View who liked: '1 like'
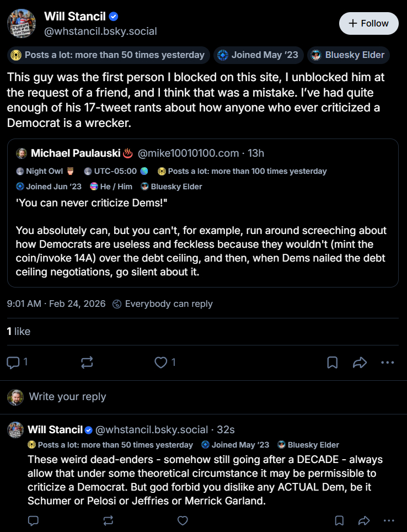407x532 pixels. (19, 331)
